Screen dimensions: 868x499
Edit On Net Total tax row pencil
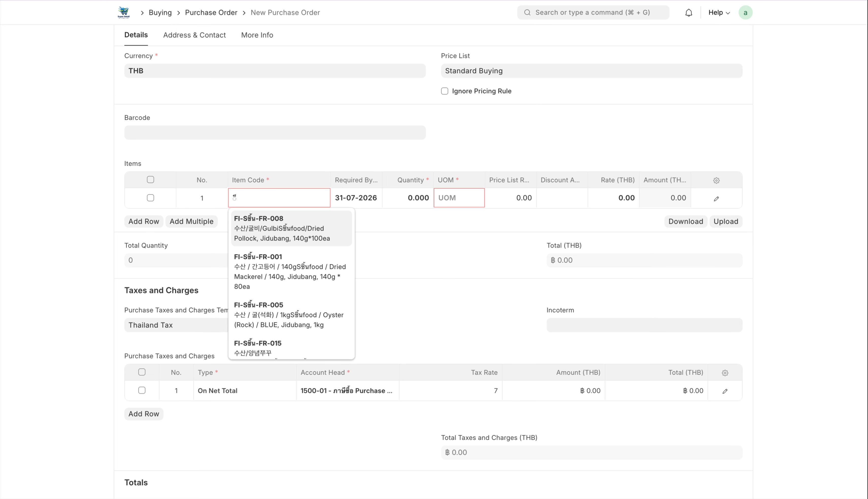[725, 391]
